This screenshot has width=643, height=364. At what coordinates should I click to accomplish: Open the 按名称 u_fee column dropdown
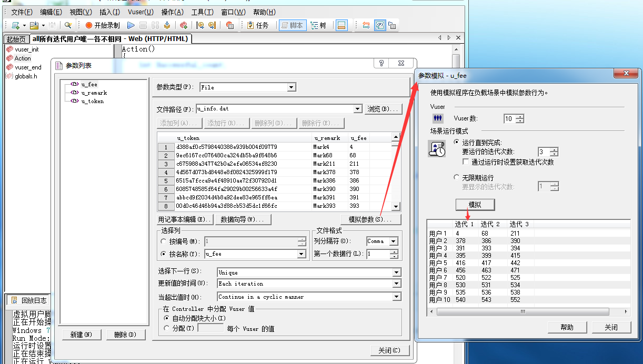302,254
